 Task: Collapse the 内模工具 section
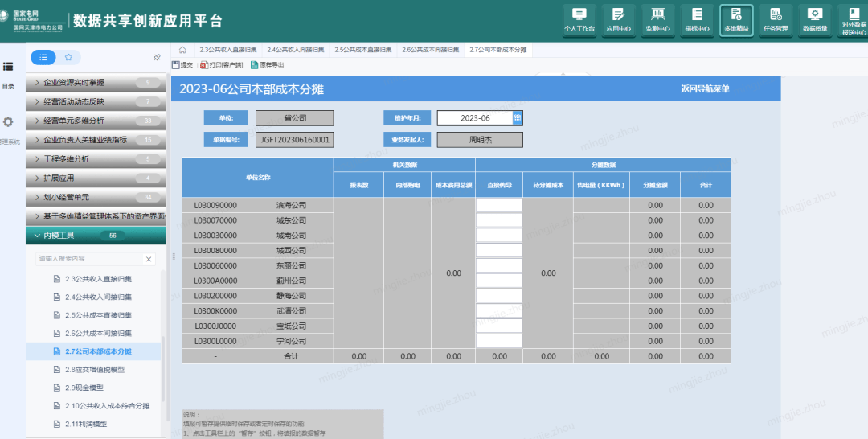(95, 236)
